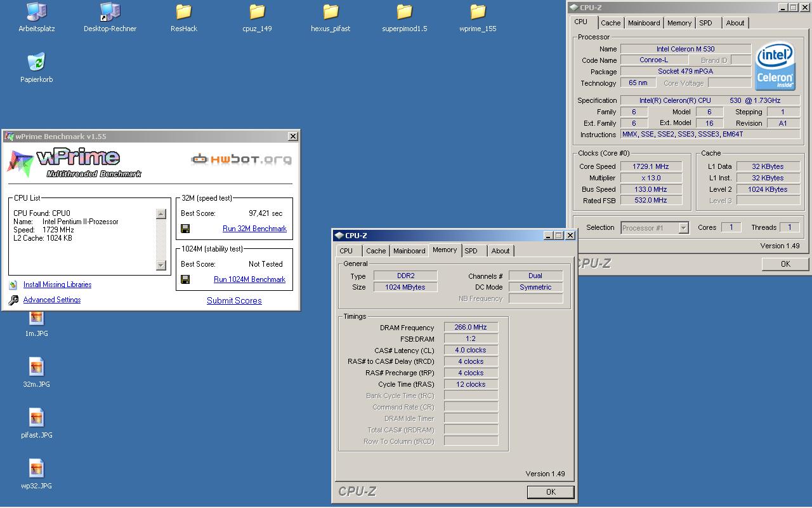Open the Advanced Settings link
The width and height of the screenshot is (812, 508).
pos(52,300)
